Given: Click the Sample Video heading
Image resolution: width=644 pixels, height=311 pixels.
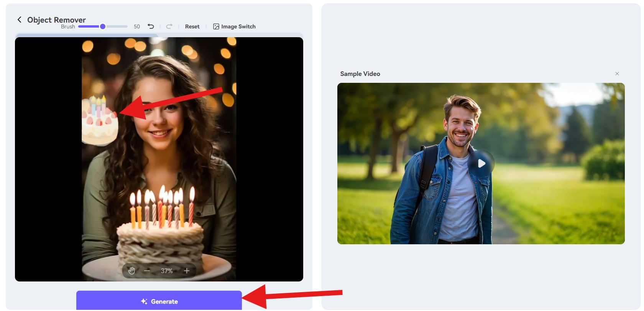Looking at the screenshot, I should tap(360, 74).
